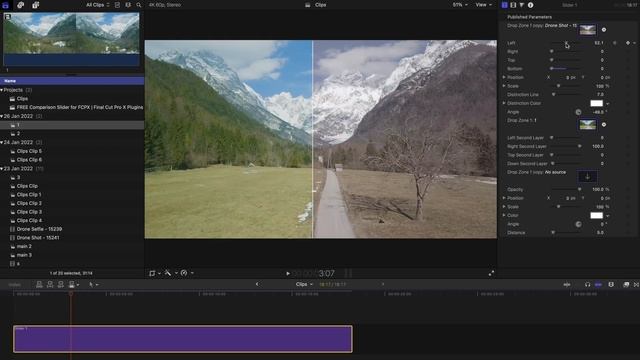Toggle the snapping button

[598, 284]
